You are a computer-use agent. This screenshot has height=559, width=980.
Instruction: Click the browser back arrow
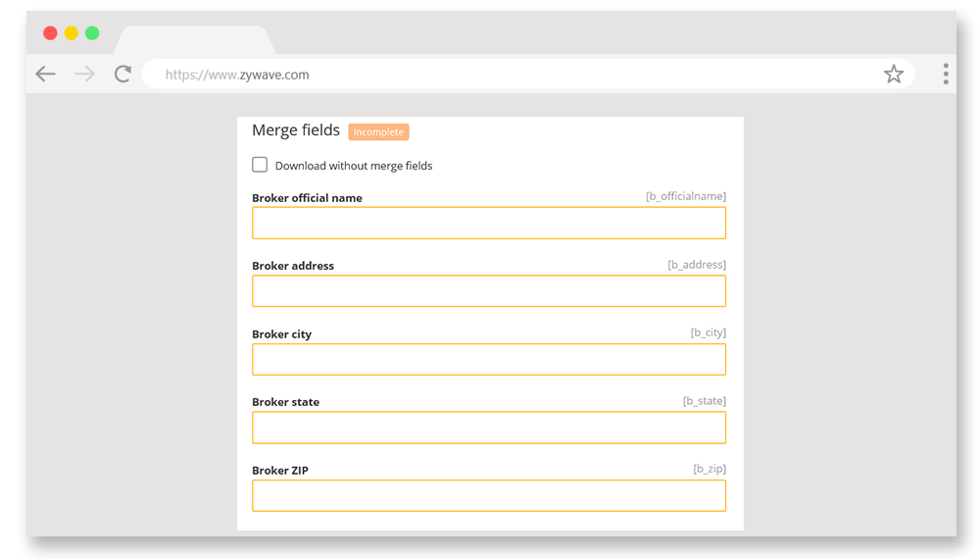pyautogui.click(x=46, y=74)
